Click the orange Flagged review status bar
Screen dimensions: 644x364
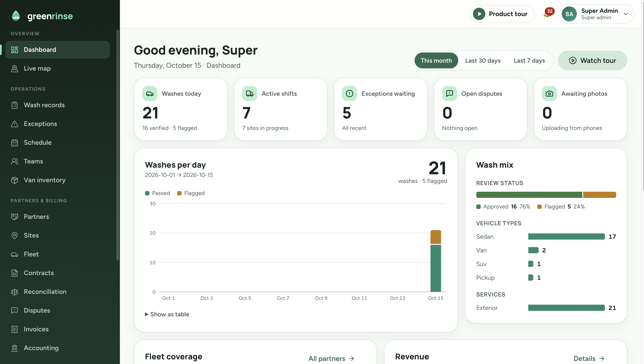(x=599, y=195)
